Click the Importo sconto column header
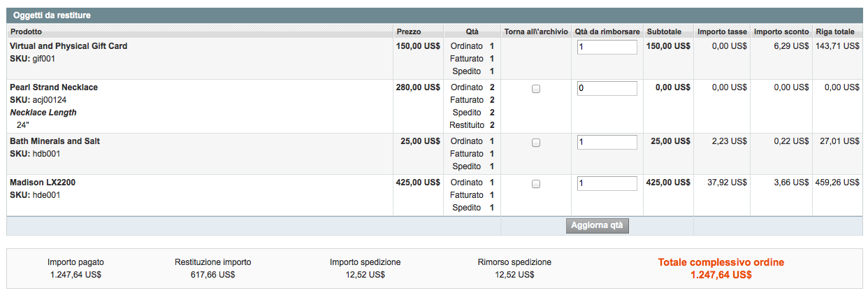The width and height of the screenshot is (868, 293). point(781,31)
